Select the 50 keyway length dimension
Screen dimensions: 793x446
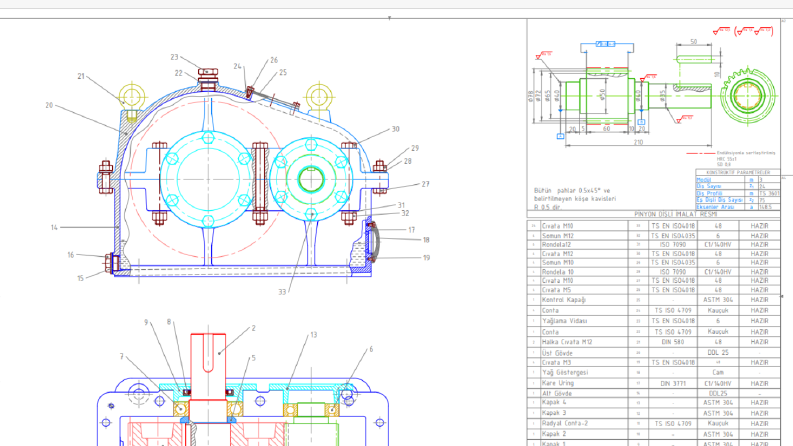click(x=694, y=41)
